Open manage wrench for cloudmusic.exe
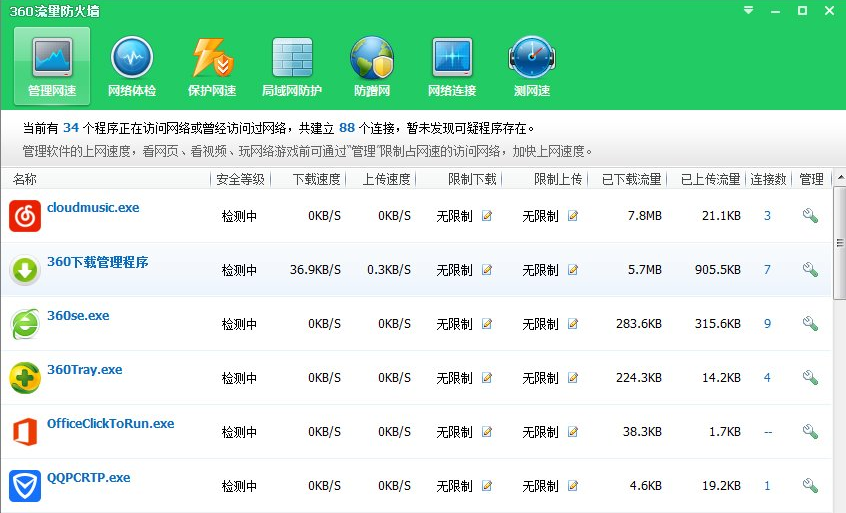This screenshot has height=513, width=846. pos(810,216)
